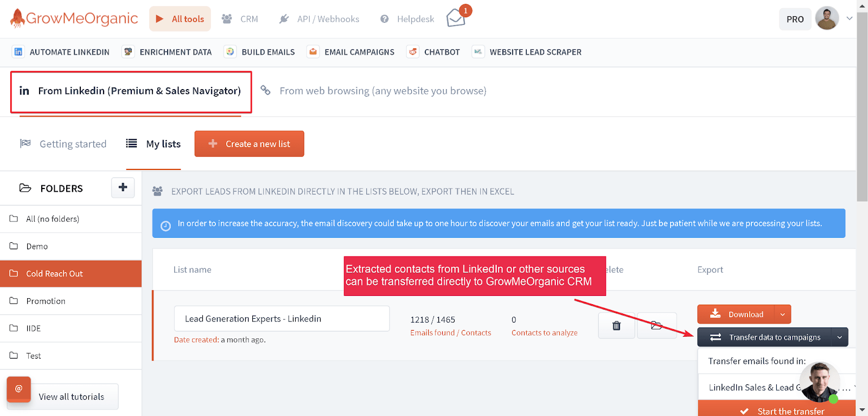
Task: Click Contacts to analyze label
Action: (544, 333)
